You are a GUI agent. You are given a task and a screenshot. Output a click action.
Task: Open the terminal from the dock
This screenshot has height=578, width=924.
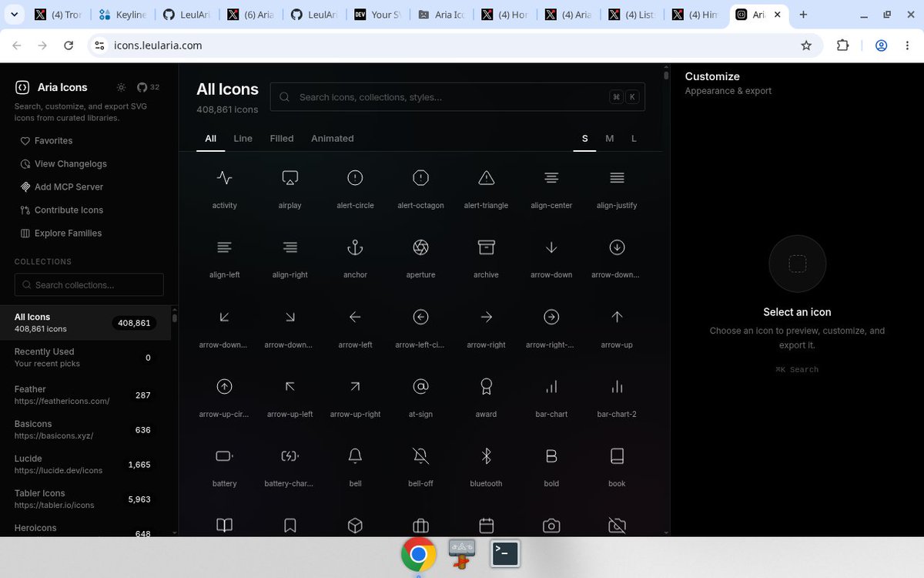tap(505, 553)
